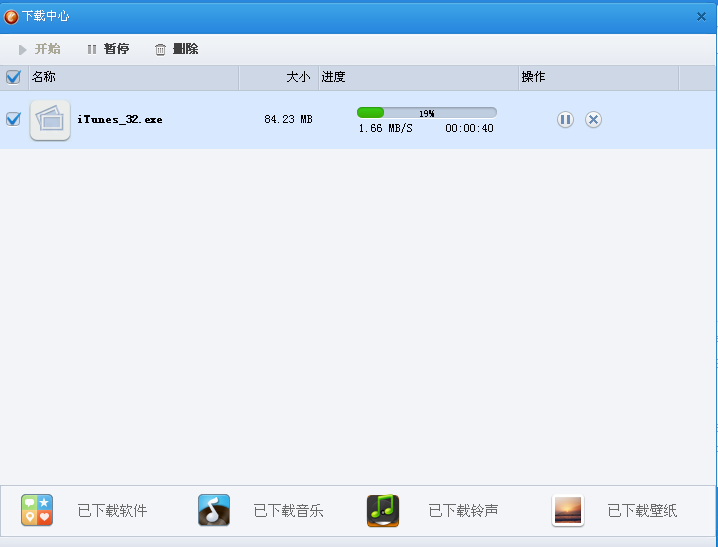
Task: Switch to 已下载壁纸 label
Action: coord(642,510)
